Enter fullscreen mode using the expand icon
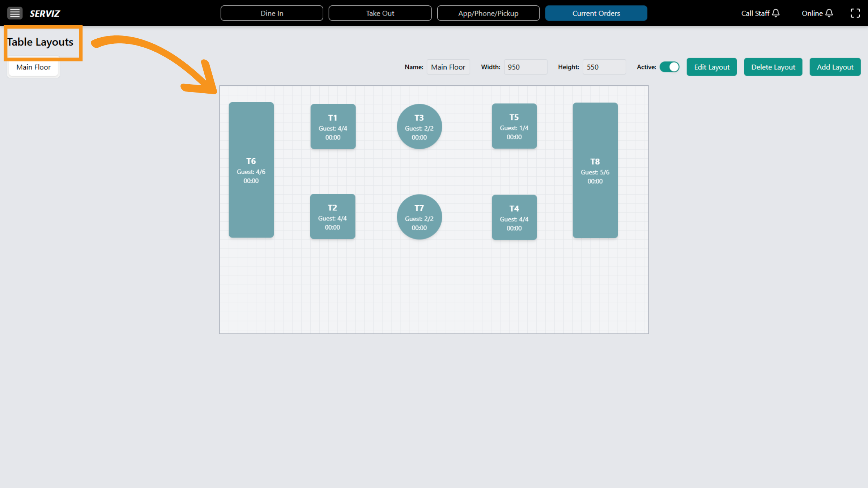Screen dimensions: 868x488 point(855,13)
